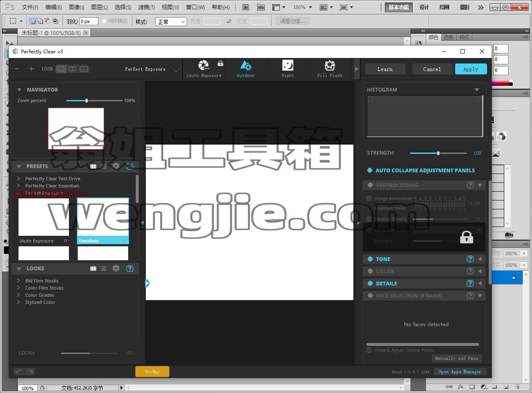Click the Try/Buy button
532x393 pixels.
tap(152, 372)
